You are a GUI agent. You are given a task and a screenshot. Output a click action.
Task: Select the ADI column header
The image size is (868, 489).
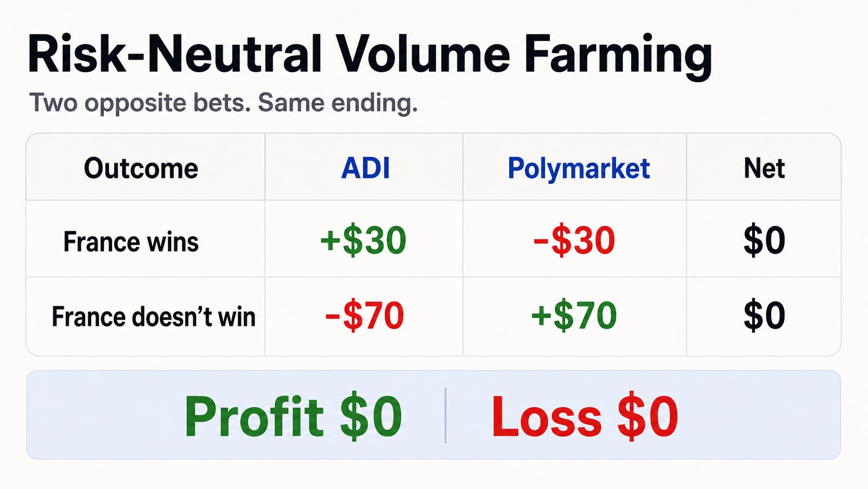(x=365, y=168)
